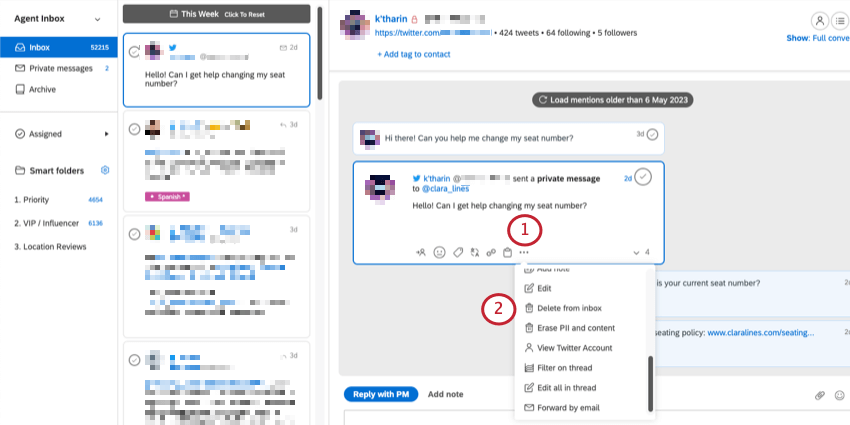850x425 pixels.
Task: Click the attachment paperclip icon
Action: pyautogui.click(x=820, y=395)
